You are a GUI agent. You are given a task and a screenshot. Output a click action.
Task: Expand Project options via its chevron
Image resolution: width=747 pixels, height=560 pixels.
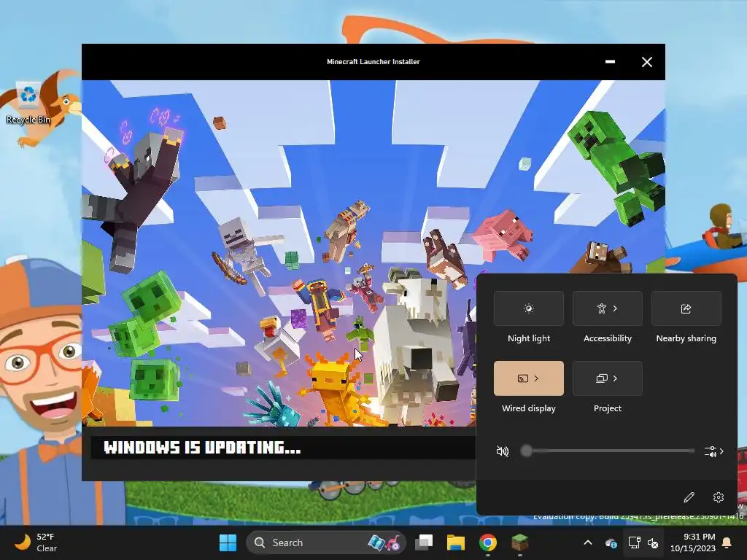tap(615, 378)
